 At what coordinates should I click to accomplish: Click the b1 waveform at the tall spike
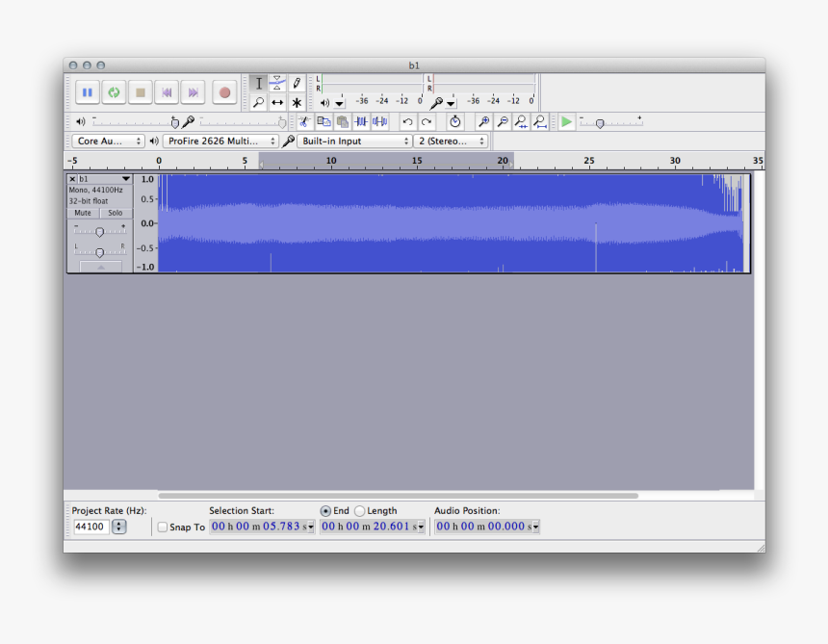pyautogui.click(x=596, y=247)
